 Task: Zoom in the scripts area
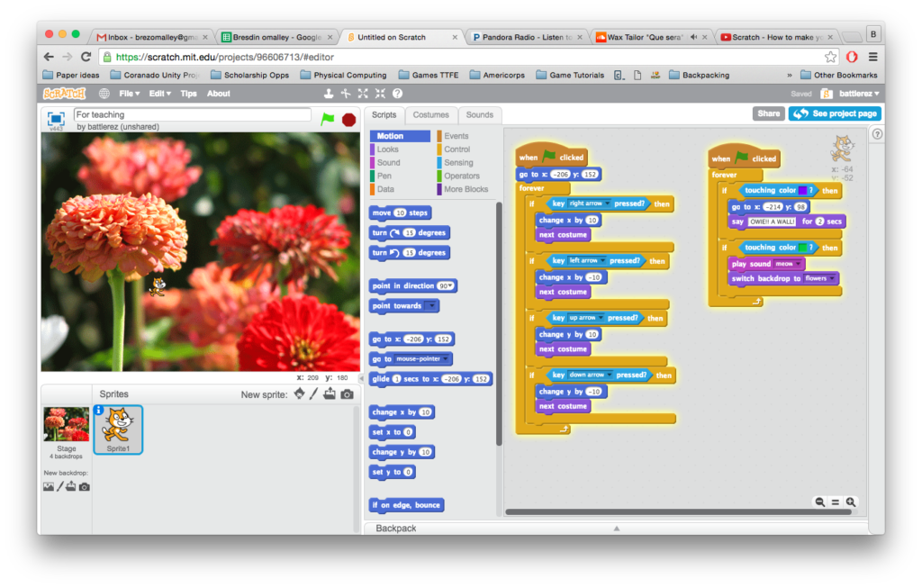coord(851,502)
